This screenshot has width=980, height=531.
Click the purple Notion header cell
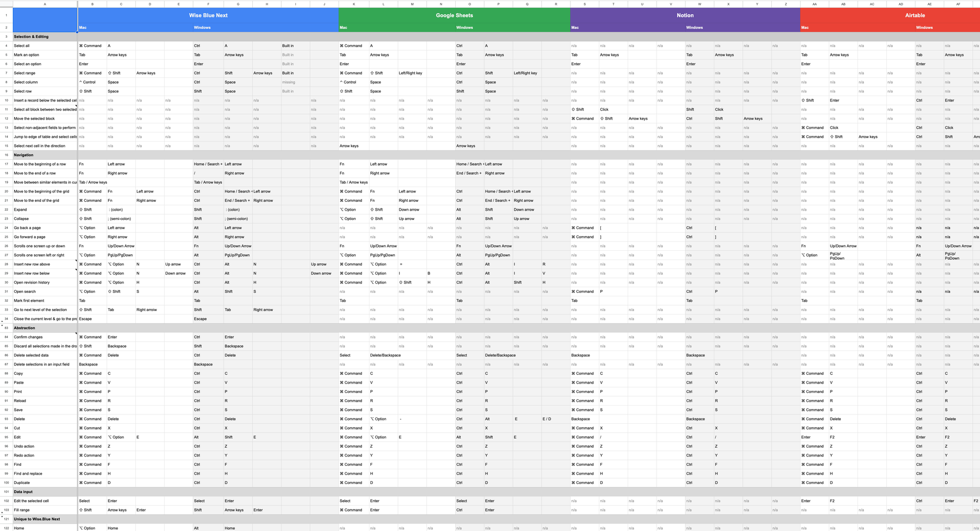(685, 15)
